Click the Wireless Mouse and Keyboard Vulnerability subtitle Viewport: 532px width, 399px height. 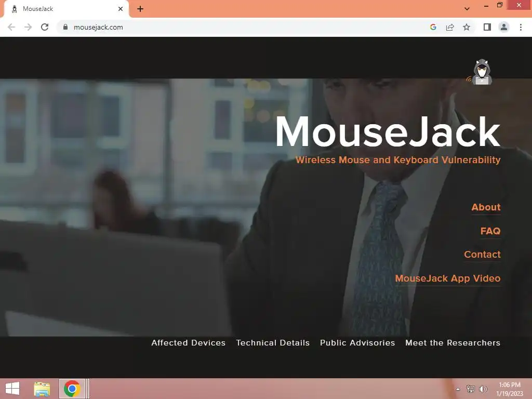tap(398, 160)
